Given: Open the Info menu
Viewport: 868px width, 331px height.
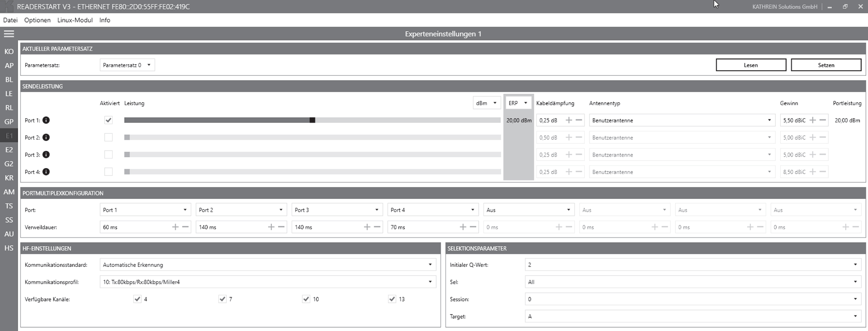Looking at the screenshot, I should tap(105, 20).
